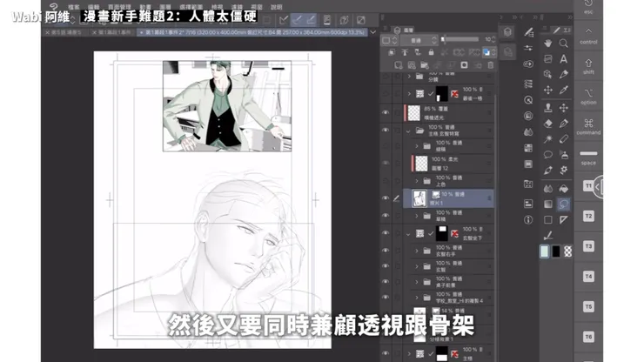
Task: Hide the 學校_教室_H 的複製 4 folder eye
Action: pos(386,297)
